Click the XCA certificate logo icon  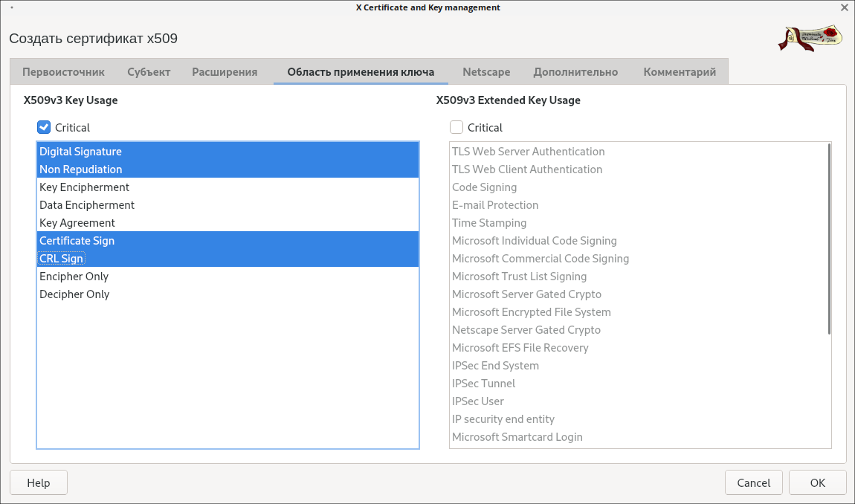[811, 38]
